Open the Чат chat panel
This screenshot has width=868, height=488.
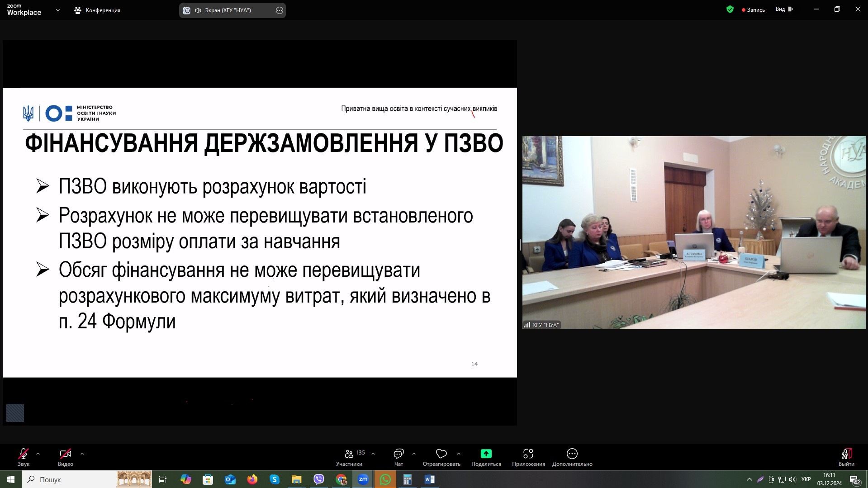pyautogui.click(x=398, y=457)
